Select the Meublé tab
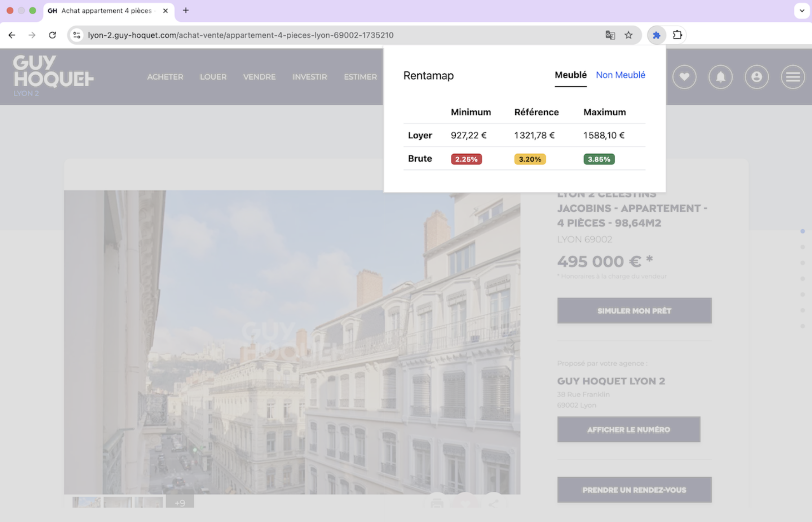The image size is (812, 522). 570,75
